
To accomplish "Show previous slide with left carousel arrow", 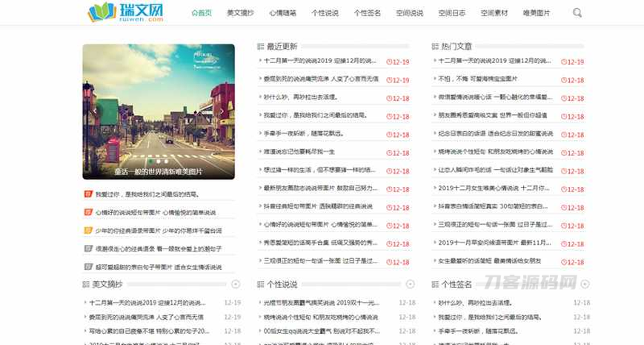I will [93, 112].
